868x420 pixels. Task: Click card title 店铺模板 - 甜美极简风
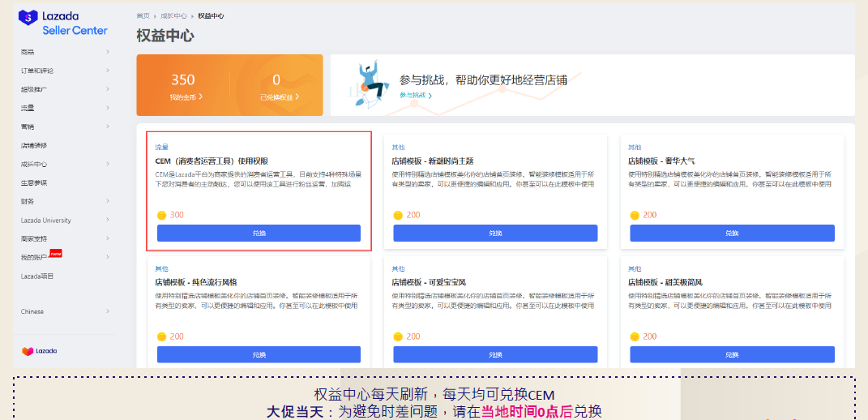tap(665, 282)
